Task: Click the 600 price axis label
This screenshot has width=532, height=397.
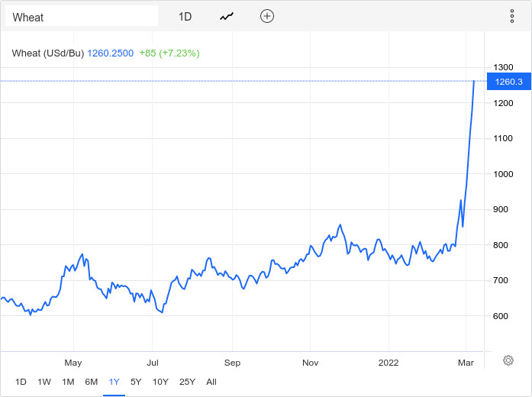Action: 501,316
